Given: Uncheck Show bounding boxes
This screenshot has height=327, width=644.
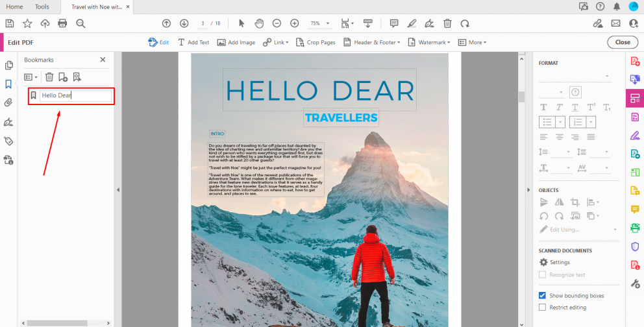Looking at the screenshot, I should click(543, 295).
